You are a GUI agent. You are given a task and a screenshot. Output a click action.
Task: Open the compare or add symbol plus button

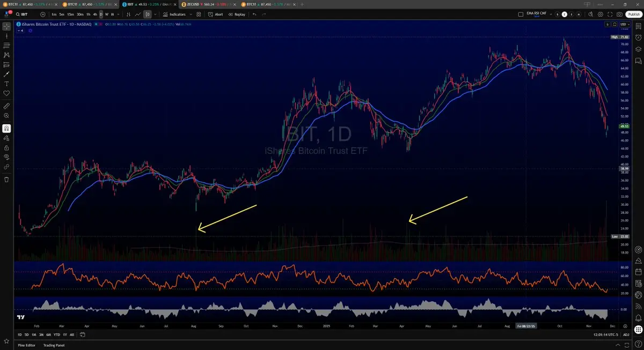coord(42,14)
